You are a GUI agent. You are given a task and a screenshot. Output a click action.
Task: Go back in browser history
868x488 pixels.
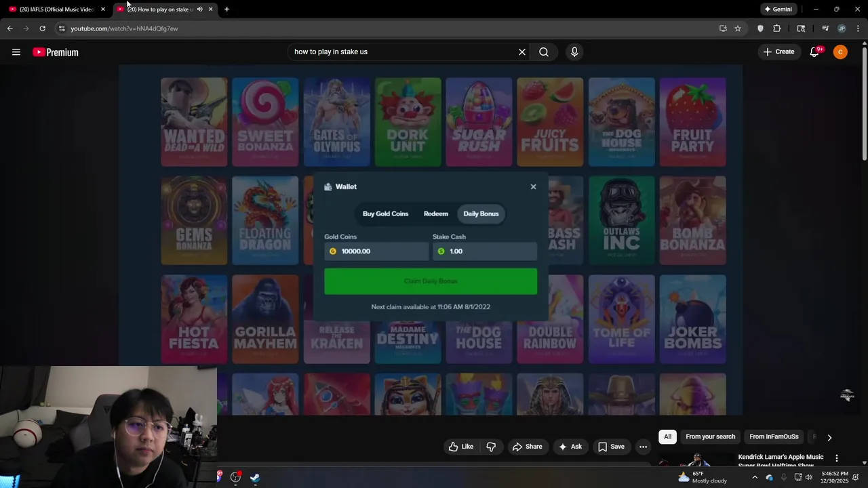[9, 28]
